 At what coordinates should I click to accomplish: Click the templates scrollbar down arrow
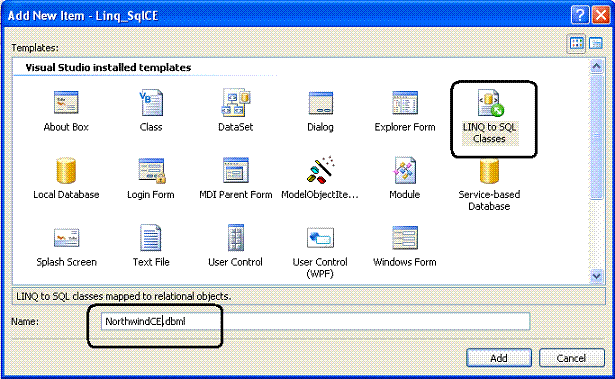point(597,276)
